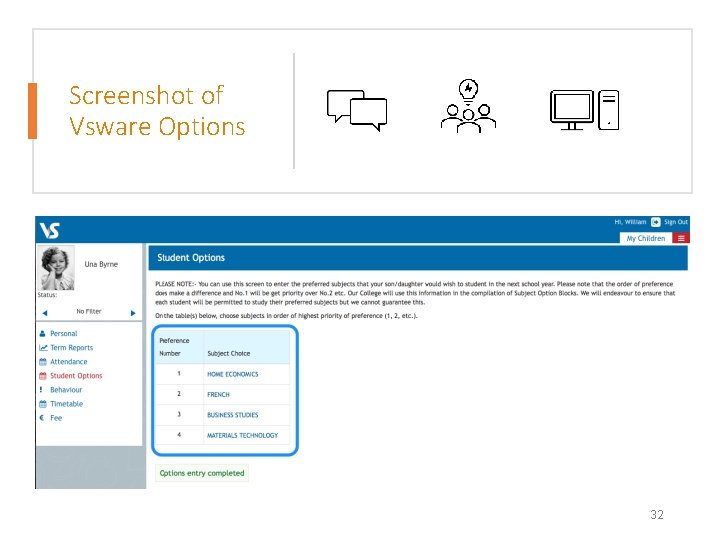
Task: Click BUSINESS STUDIES subject choice
Action: [233, 415]
